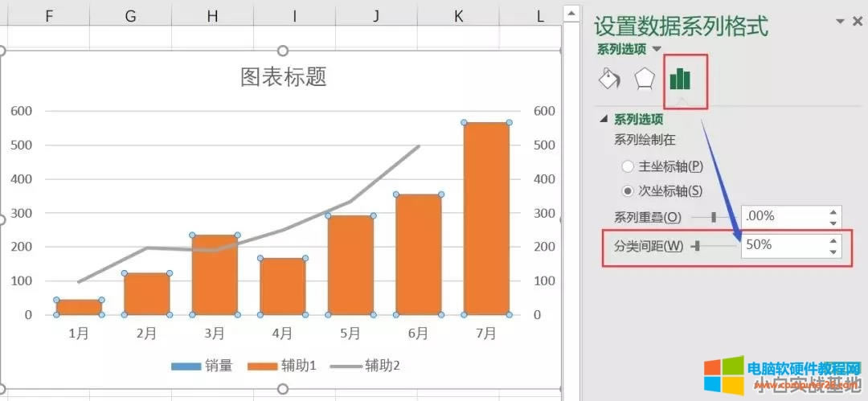Click the 辅助1 legend entry
Screen dimensions: 868x401
point(281,366)
